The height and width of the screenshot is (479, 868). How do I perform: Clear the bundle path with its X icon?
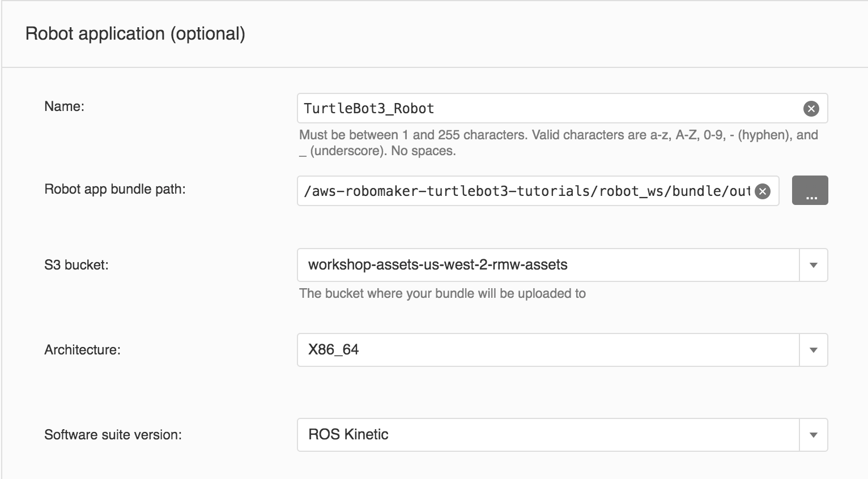pos(763,191)
